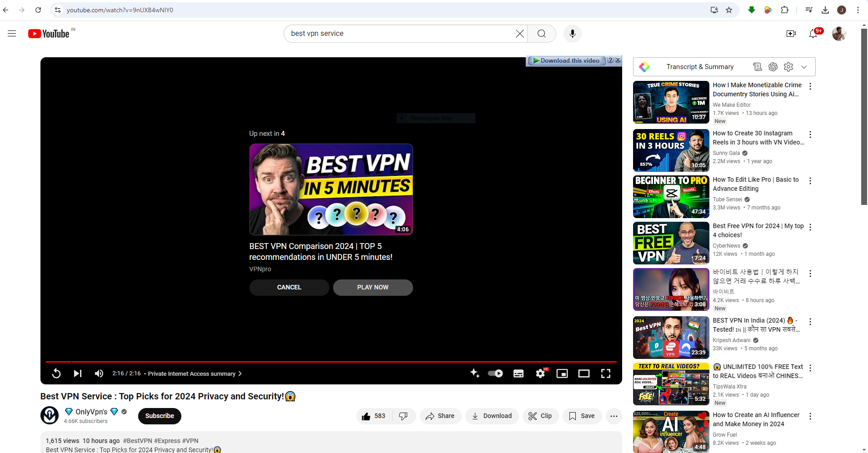Go to the YouTube home logo
The image size is (868, 453).
coord(49,34)
